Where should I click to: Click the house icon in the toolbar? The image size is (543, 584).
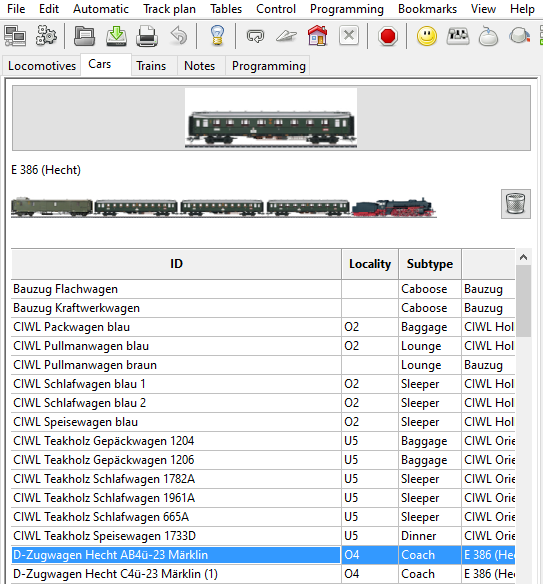tap(317, 36)
